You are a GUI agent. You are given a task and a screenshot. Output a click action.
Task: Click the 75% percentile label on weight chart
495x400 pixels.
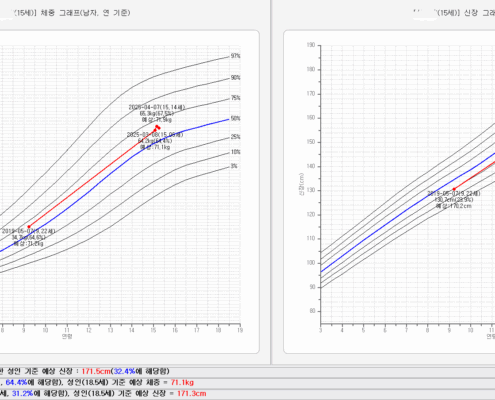pos(235,98)
